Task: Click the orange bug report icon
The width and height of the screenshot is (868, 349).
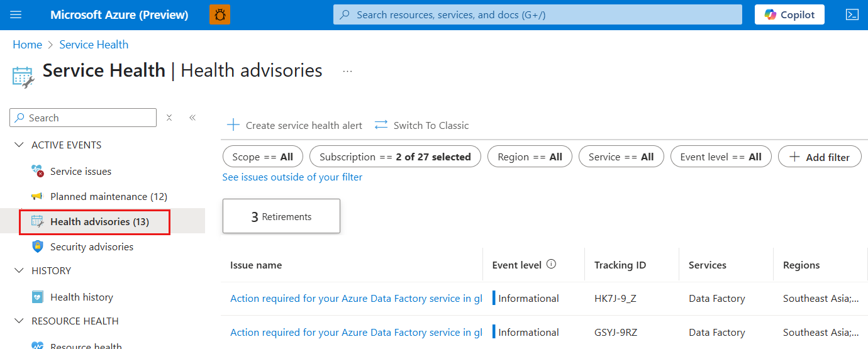Action: coord(220,15)
